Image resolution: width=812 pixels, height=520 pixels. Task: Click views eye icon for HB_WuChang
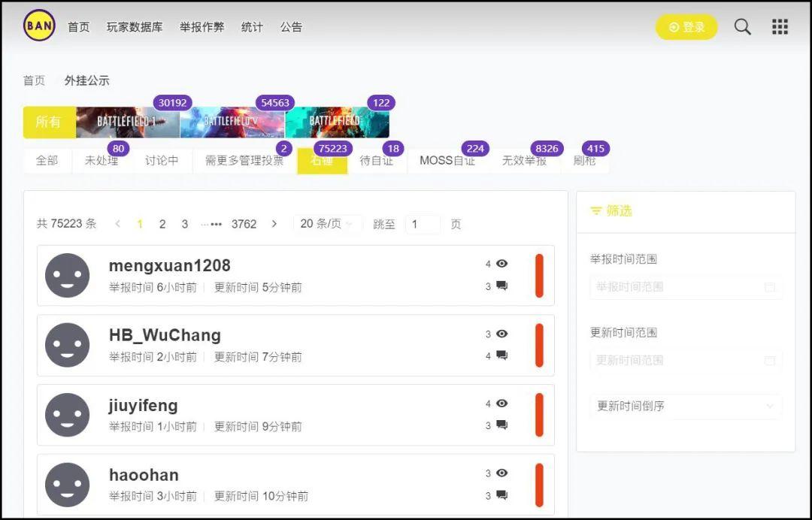[501, 334]
